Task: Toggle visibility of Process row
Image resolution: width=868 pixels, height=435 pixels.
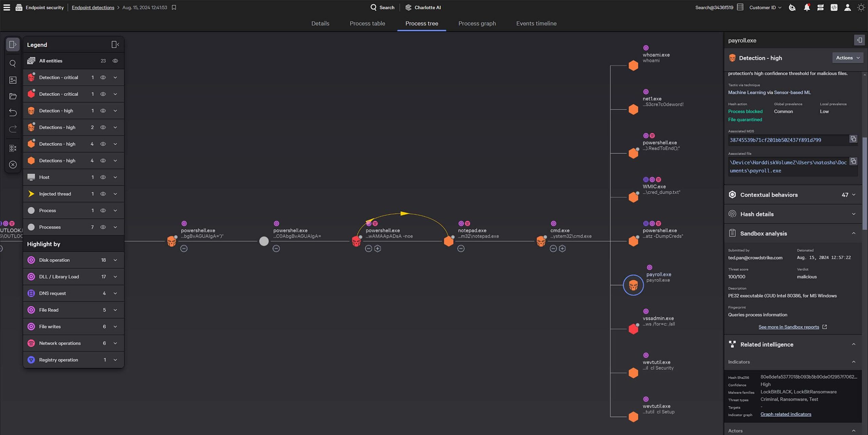Action: [x=103, y=210]
